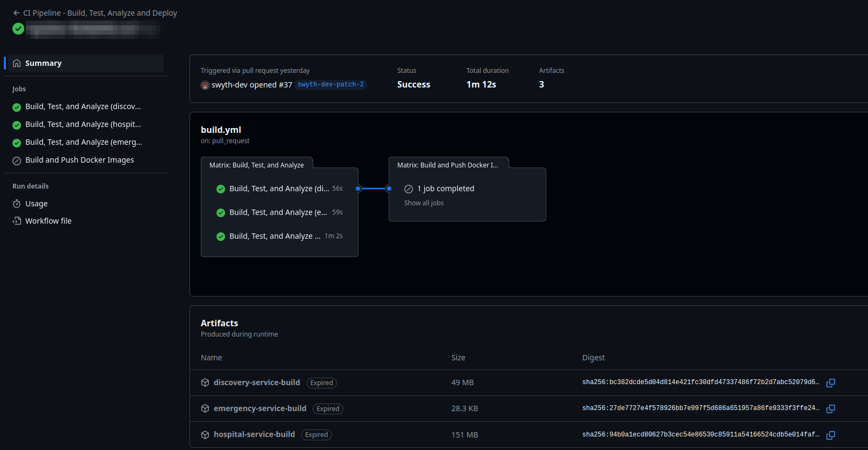Image resolution: width=868 pixels, height=450 pixels.
Task: Click package icon for hospital-service-build
Action: [205, 435]
